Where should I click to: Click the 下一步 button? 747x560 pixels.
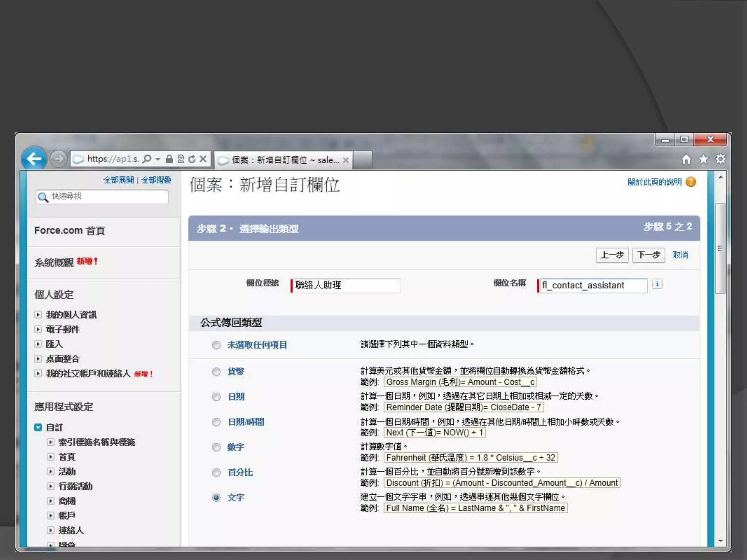tap(649, 255)
